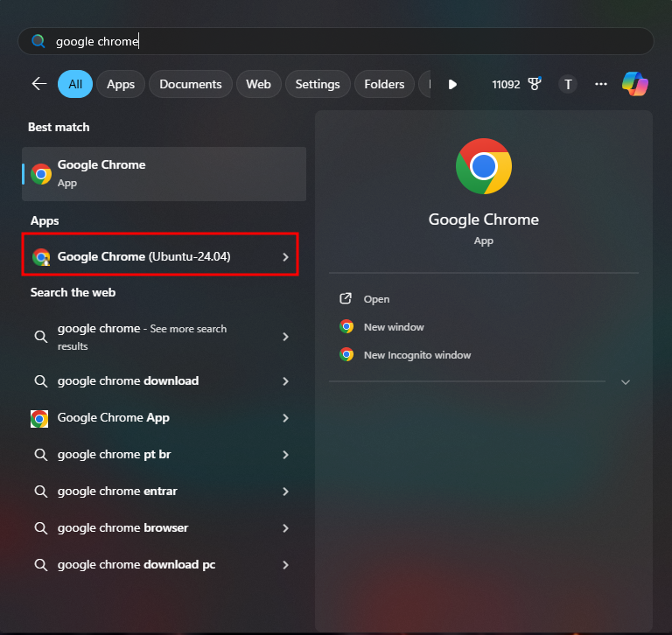Click magnifier icon beside 'google chrome browser'
This screenshot has height=635, width=672.
[41, 528]
